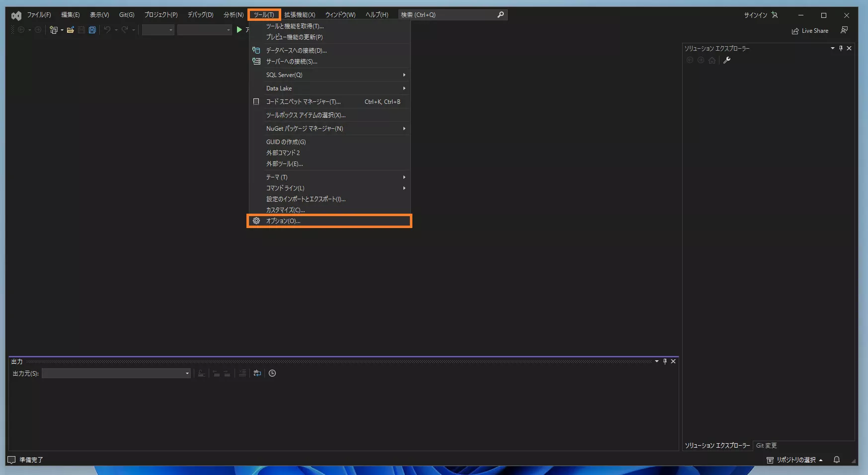The width and height of the screenshot is (868, 475).
Task: Open the Output source dropdown
Action: click(x=116, y=373)
